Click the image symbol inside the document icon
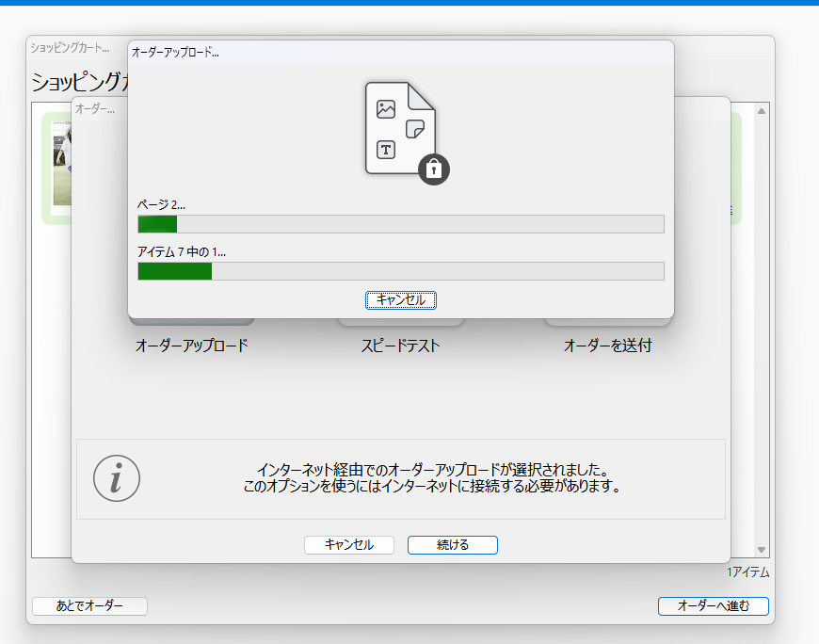The height and width of the screenshot is (644, 819). (386, 109)
